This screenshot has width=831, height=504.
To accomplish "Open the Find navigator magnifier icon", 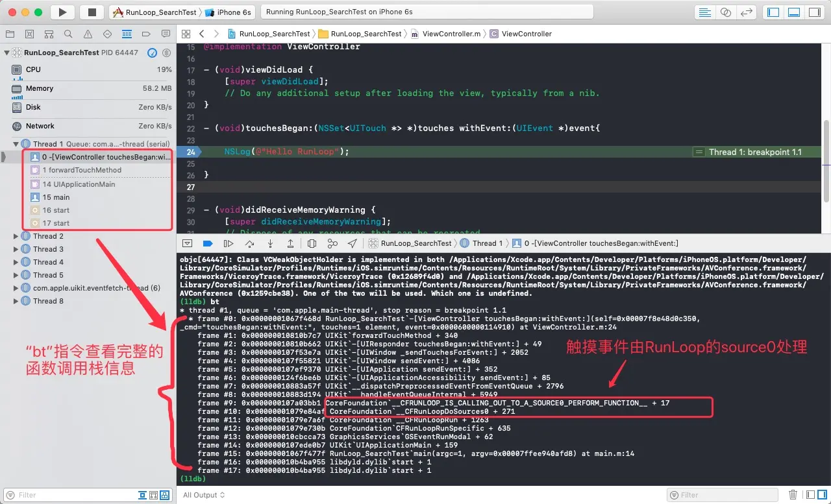I will [68, 34].
